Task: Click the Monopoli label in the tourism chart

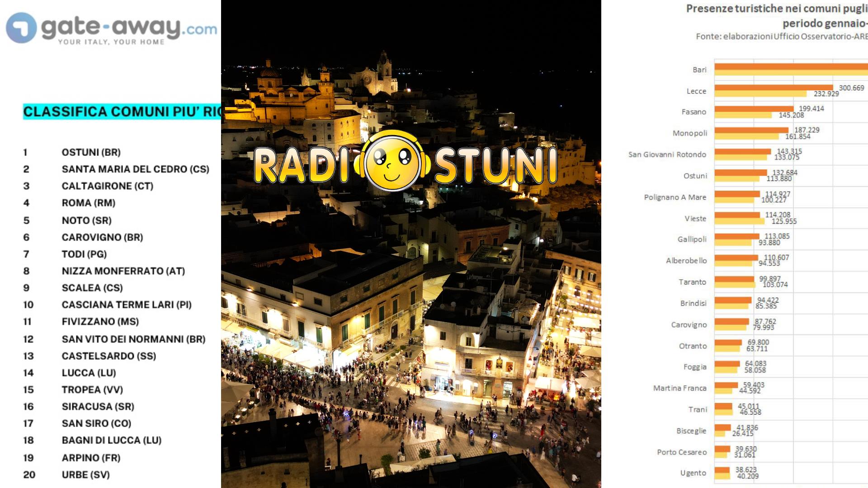Action: [689, 133]
